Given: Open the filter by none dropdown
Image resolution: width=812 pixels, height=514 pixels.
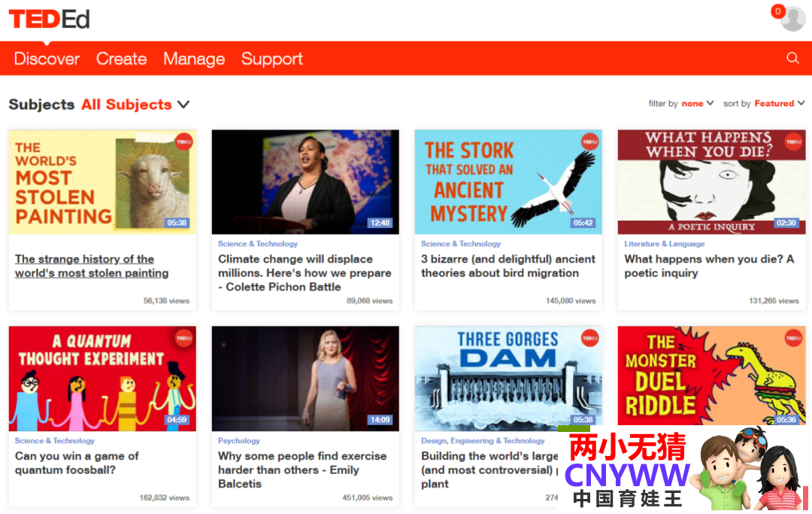Looking at the screenshot, I should tap(696, 104).
